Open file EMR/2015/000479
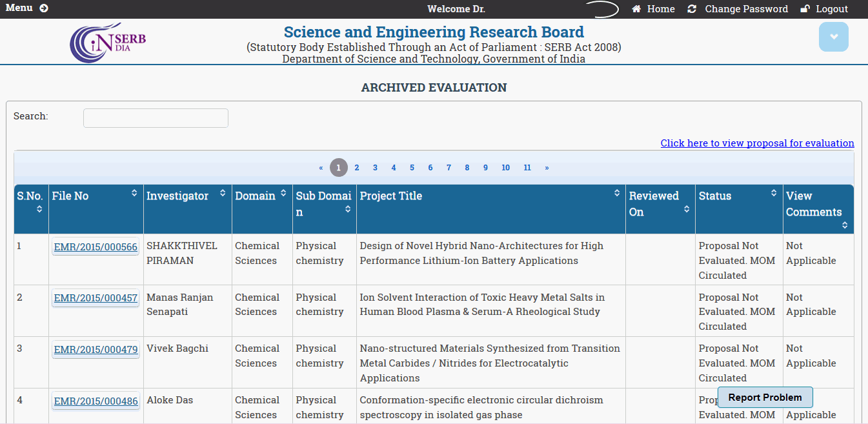Viewport: 868px width, 424px height. click(96, 350)
